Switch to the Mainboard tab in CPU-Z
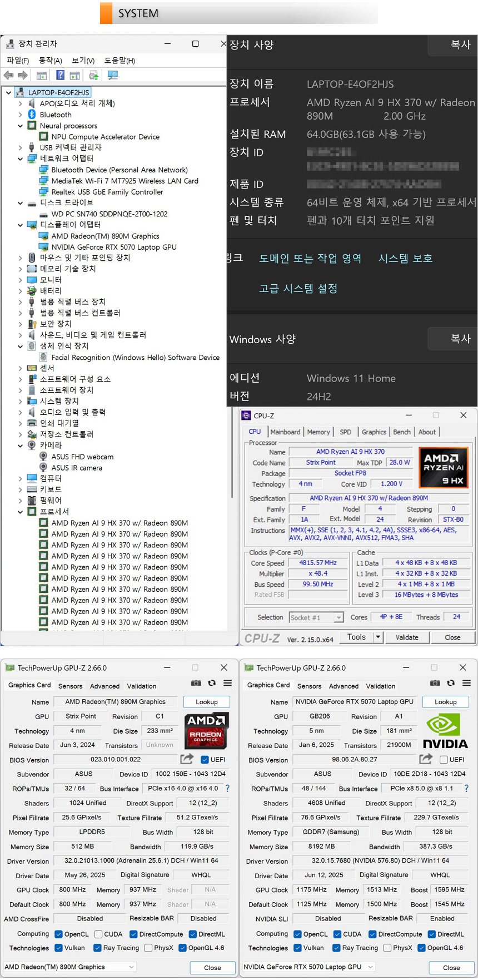 pyautogui.click(x=285, y=432)
